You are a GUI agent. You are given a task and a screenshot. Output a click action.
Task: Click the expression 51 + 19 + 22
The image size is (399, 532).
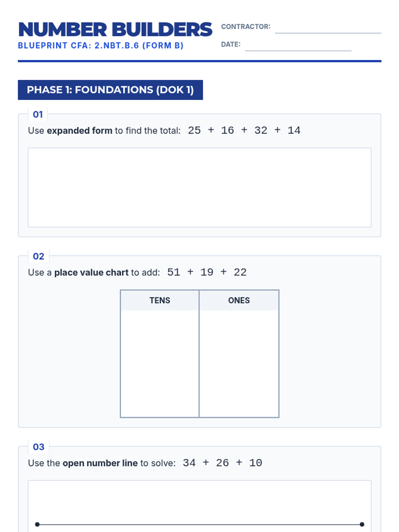pos(207,272)
